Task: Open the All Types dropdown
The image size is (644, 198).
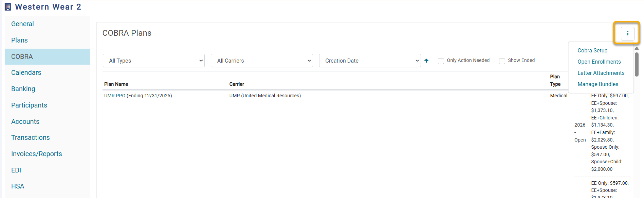Action: (x=153, y=61)
